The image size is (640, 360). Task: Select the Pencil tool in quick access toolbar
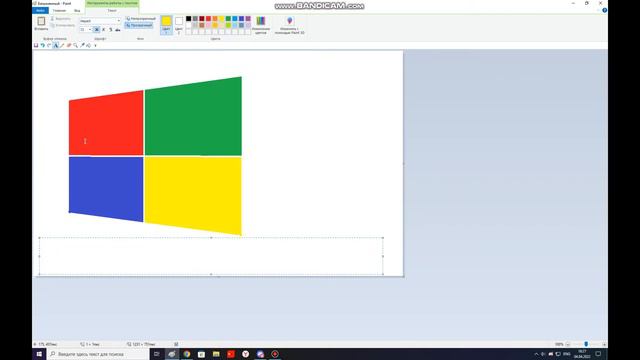click(62, 45)
